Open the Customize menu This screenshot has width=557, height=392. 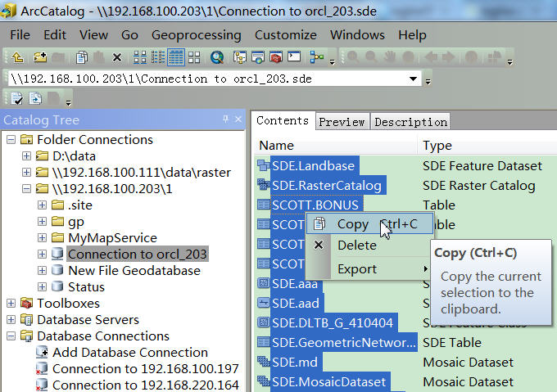pos(285,34)
